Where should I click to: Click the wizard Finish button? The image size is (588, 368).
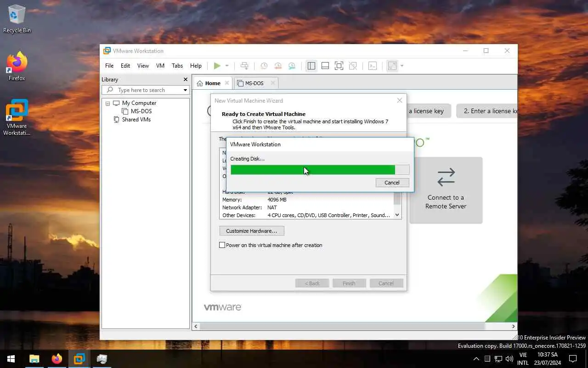click(349, 283)
